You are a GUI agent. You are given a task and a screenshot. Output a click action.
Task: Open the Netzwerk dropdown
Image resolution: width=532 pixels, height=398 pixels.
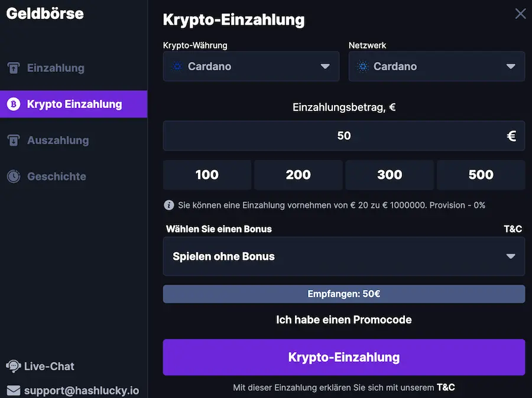[436, 66]
